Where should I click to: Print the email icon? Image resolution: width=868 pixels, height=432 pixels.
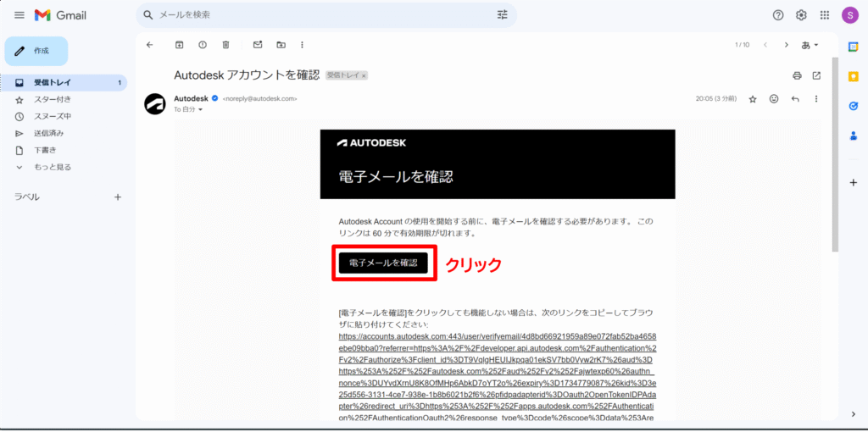(x=797, y=75)
